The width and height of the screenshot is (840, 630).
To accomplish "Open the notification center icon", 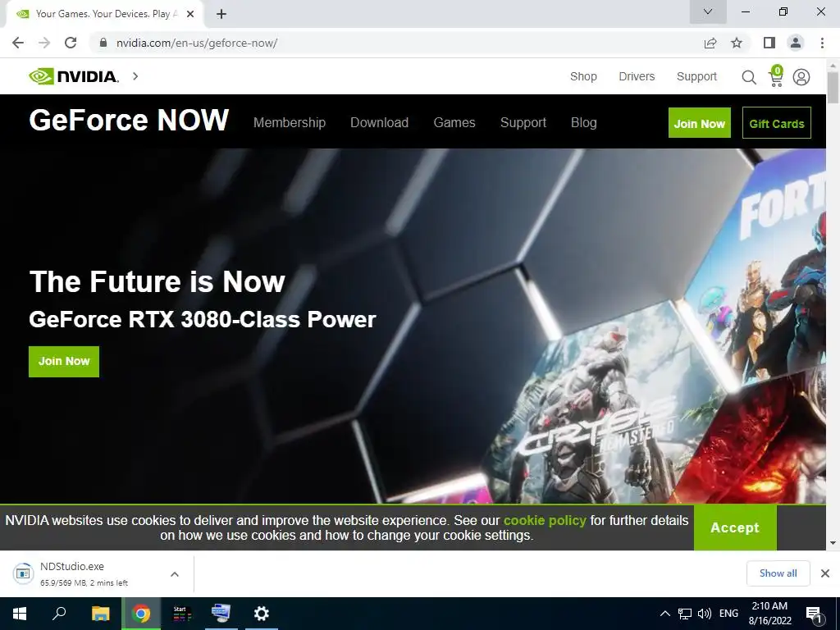I will click(815, 614).
